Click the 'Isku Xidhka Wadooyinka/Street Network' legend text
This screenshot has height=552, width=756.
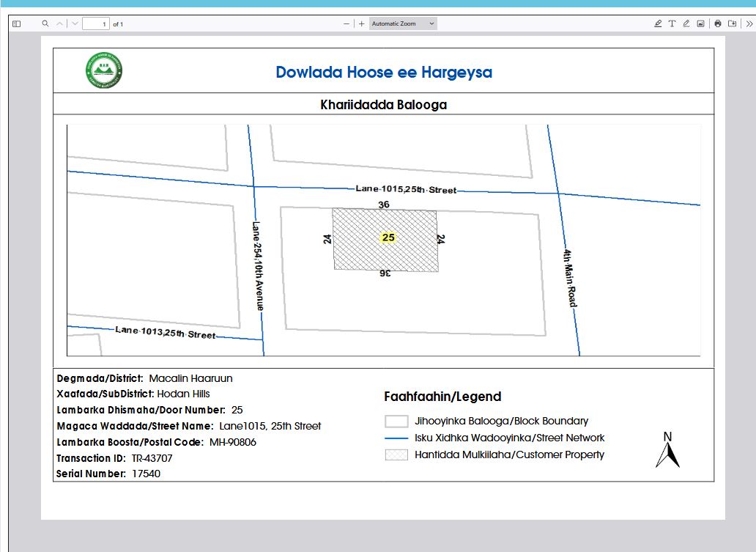tap(510, 438)
